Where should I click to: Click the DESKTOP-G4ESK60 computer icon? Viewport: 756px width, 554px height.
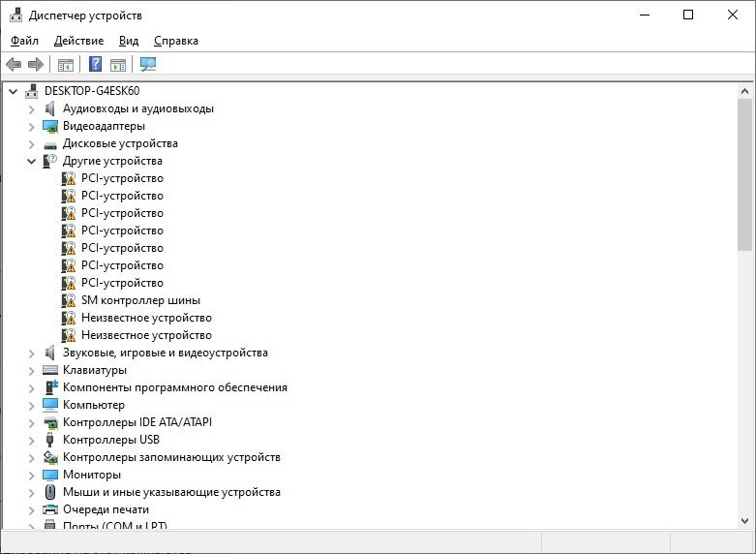[x=32, y=91]
